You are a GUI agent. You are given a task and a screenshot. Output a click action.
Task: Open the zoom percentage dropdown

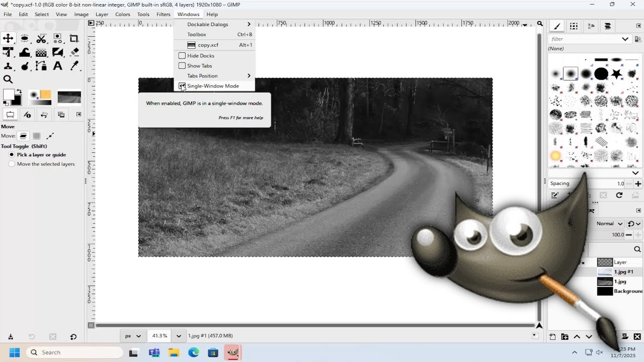click(x=179, y=336)
